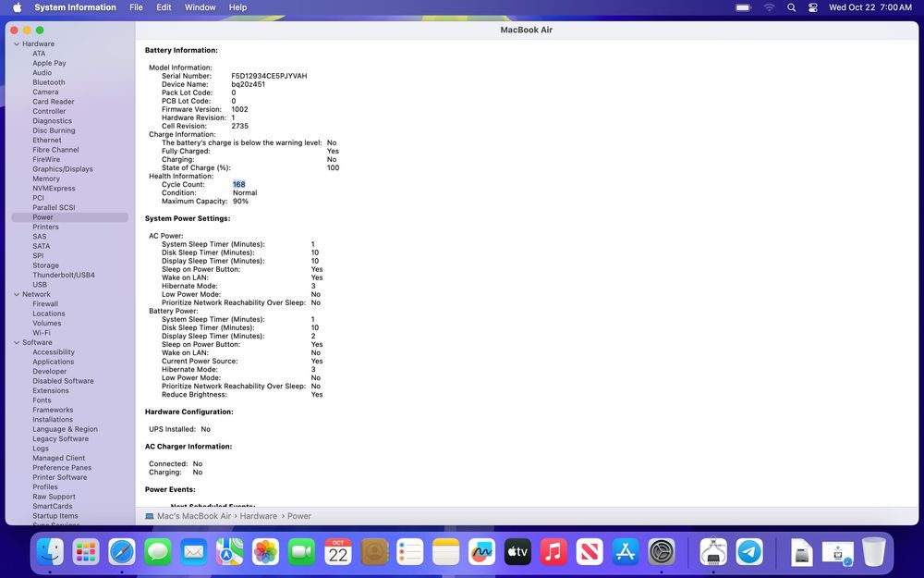924x578 pixels.
Task: Open the Help menu
Action: point(237,7)
